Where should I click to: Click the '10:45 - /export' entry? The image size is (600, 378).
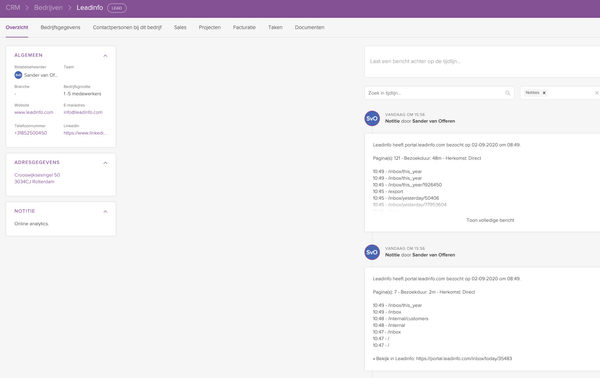tap(388, 191)
